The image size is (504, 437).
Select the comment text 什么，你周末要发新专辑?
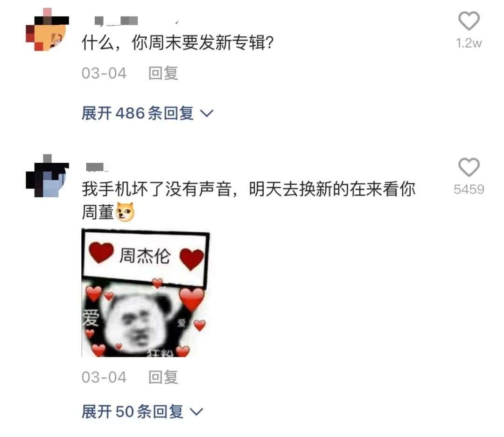177,42
